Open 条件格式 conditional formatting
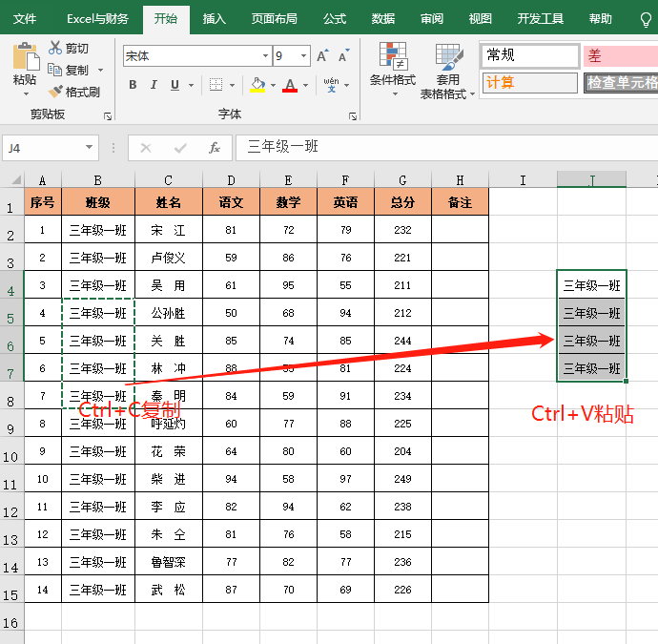This screenshot has height=644, width=658. pyautogui.click(x=393, y=70)
